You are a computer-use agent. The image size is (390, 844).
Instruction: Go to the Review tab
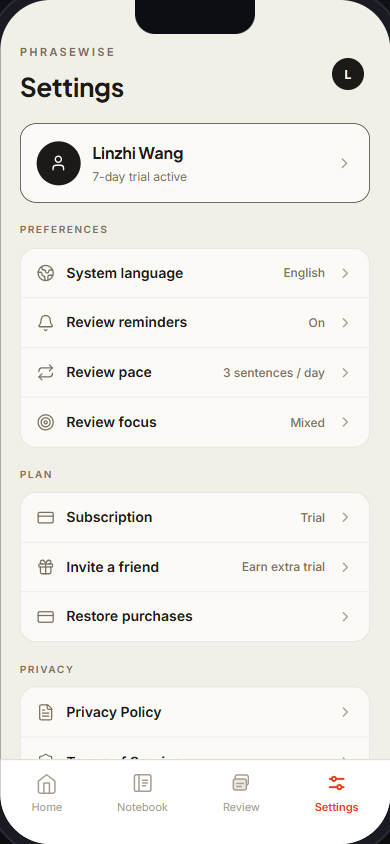(241, 793)
